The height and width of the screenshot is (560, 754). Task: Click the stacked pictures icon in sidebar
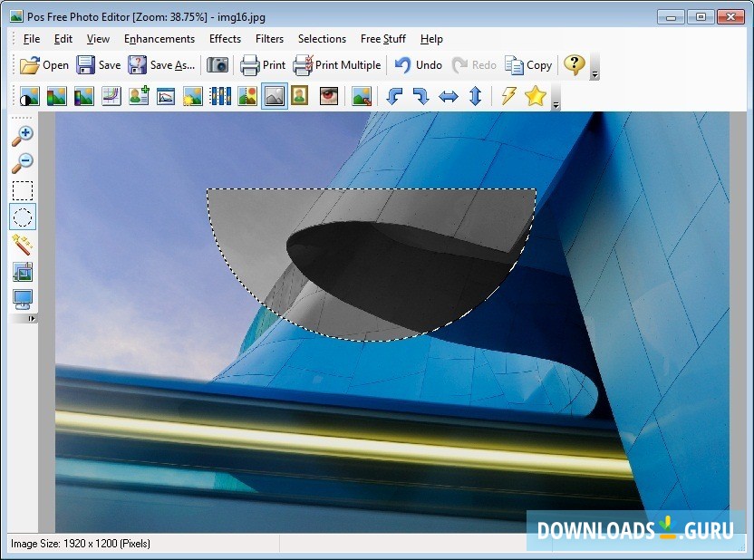tap(23, 272)
